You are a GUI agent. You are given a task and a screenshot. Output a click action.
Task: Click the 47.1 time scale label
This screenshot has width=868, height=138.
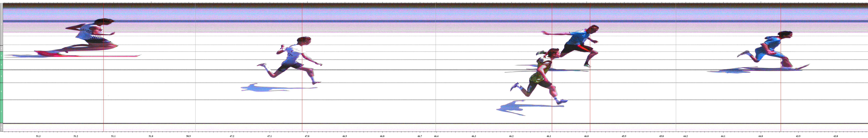270,136
